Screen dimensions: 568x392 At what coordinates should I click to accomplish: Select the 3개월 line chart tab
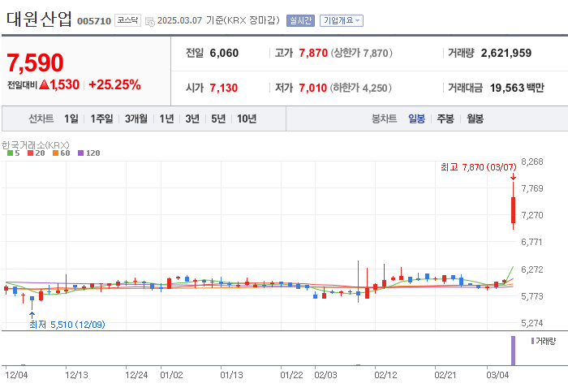[x=136, y=118]
